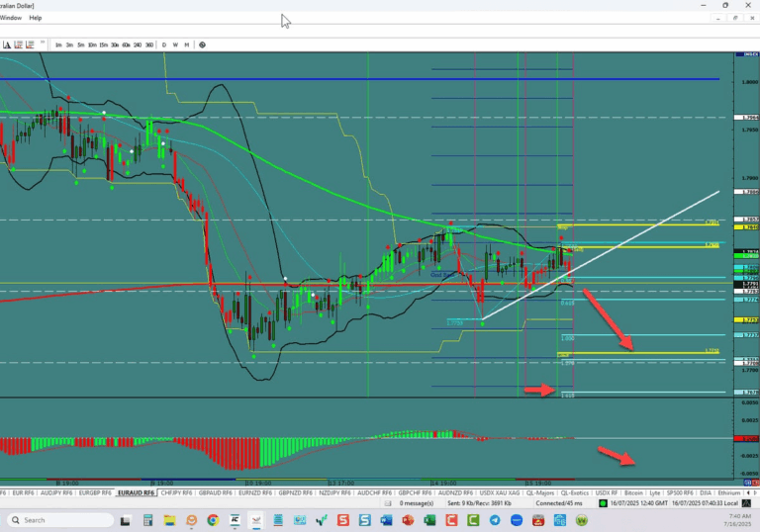Open the QL-Exotics tab
760x532 pixels.
pos(575,492)
